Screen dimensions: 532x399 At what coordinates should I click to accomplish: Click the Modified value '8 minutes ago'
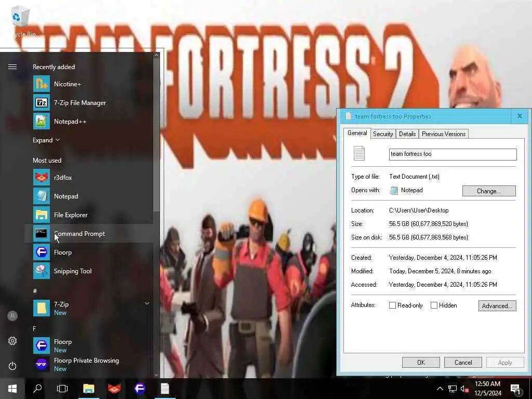tap(474, 271)
